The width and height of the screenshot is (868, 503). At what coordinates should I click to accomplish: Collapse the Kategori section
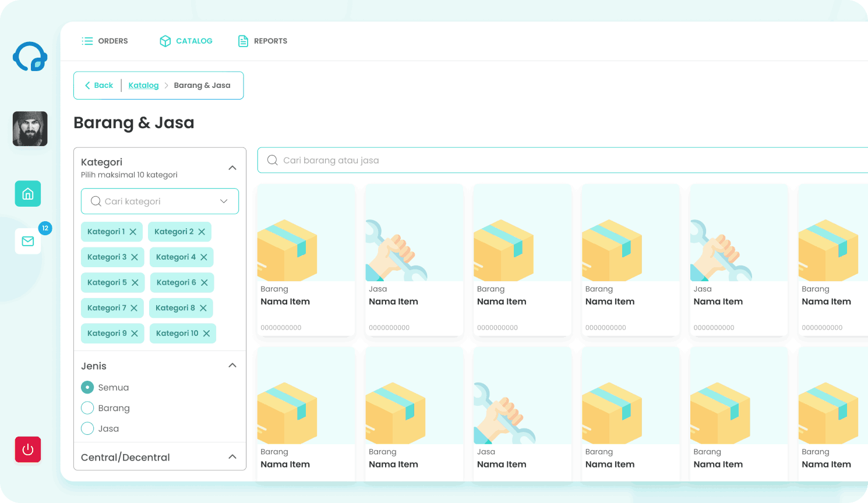tap(232, 167)
